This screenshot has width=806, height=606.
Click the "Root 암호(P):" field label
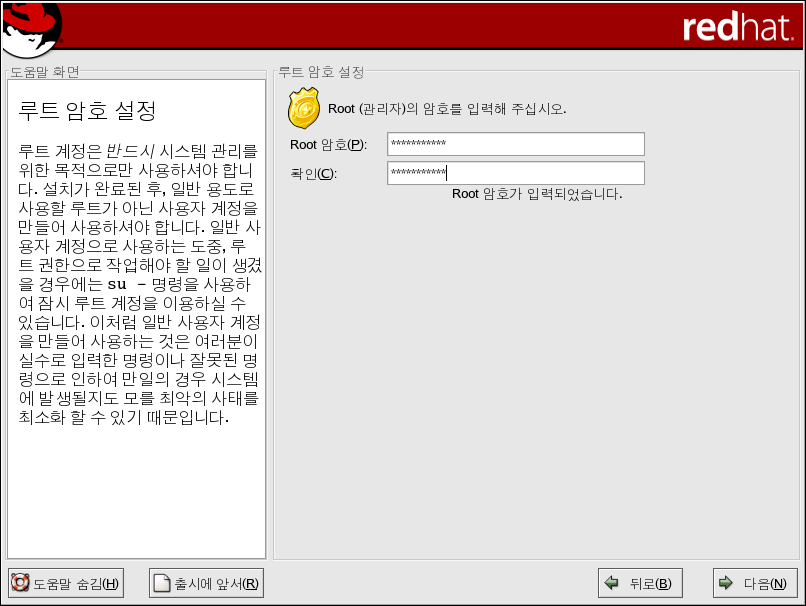click(x=328, y=145)
